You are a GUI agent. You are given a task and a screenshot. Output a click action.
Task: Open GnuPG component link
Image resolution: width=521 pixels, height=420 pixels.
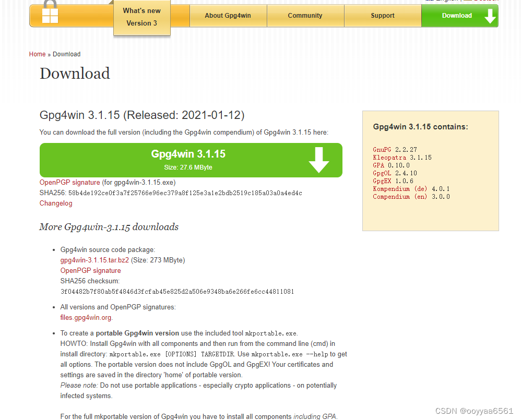point(382,150)
